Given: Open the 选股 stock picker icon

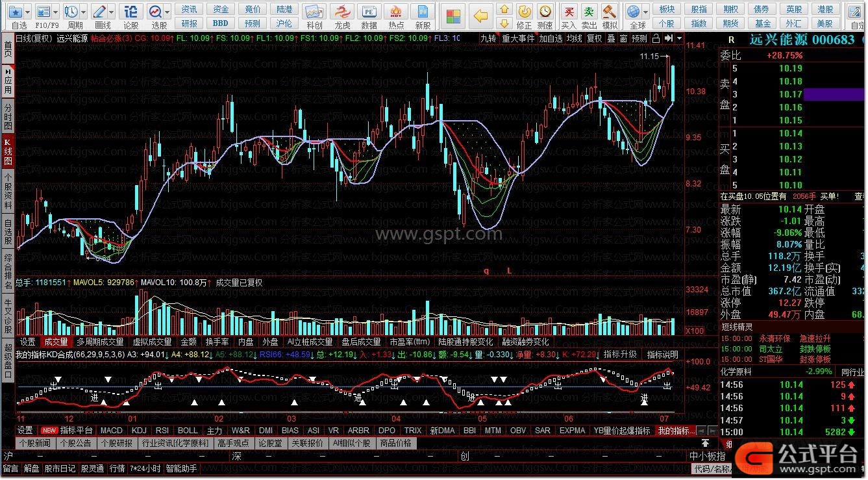Looking at the screenshot, I should point(155,11).
